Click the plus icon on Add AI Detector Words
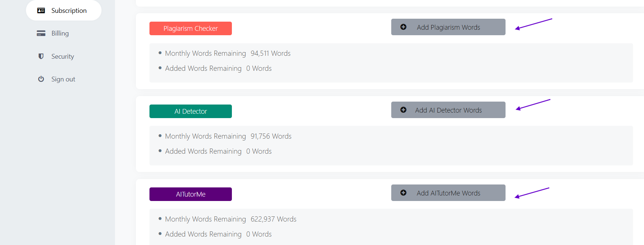The height and width of the screenshot is (245, 644). [403, 110]
